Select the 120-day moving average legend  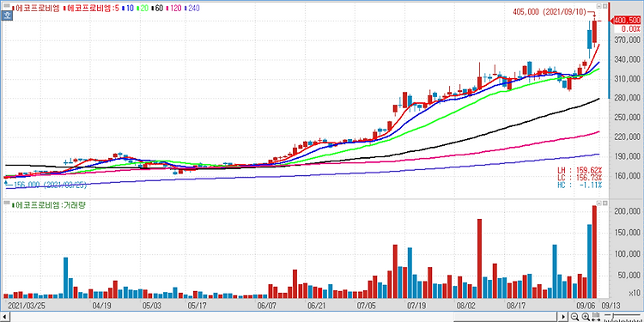pyautogui.click(x=173, y=8)
